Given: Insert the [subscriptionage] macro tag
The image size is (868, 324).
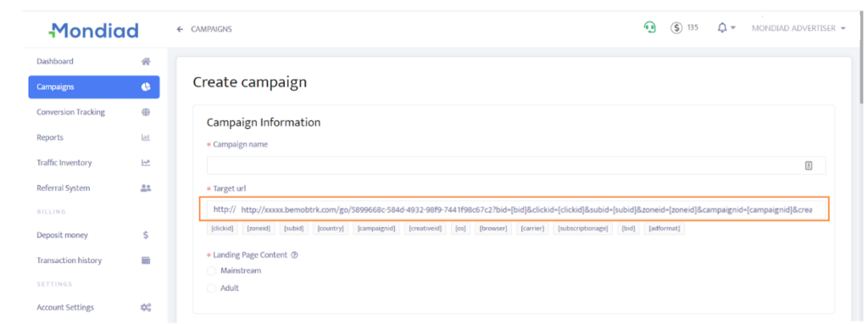Looking at the screenshot, I should click(583, 228).
